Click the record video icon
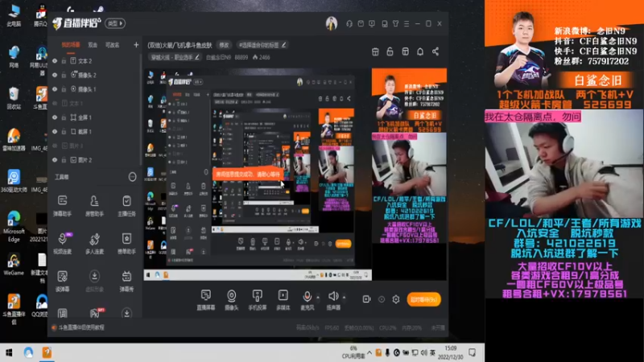Viewport: 644px width, 362px height. pyautogui.click(x=366, y=299)
